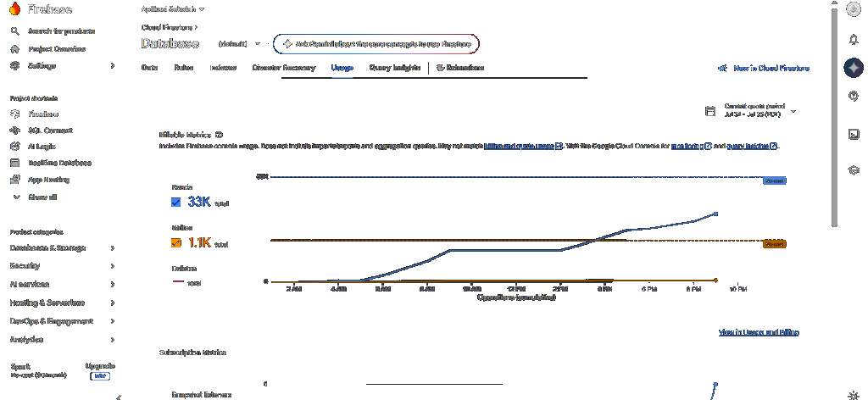Click the reads line endpoint marker on chart
Image resolution: width=868 pixels, height=400 pixels.
coord(715,214)
